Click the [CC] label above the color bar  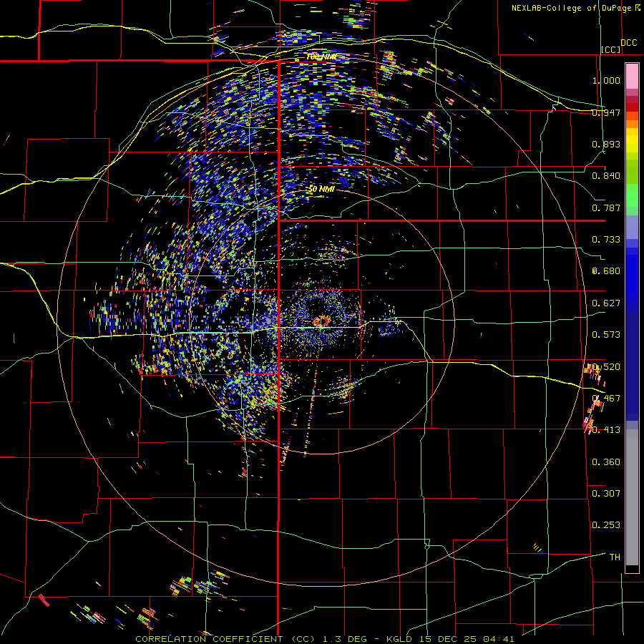(611, 49)
